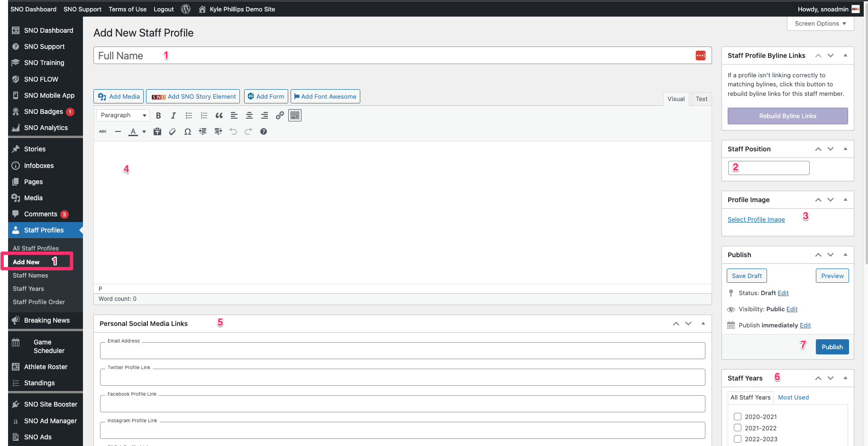The height and width of the screenshot is (446, 868).
Task: Open text color picker dropdown arrow
Action: (144, 131)
